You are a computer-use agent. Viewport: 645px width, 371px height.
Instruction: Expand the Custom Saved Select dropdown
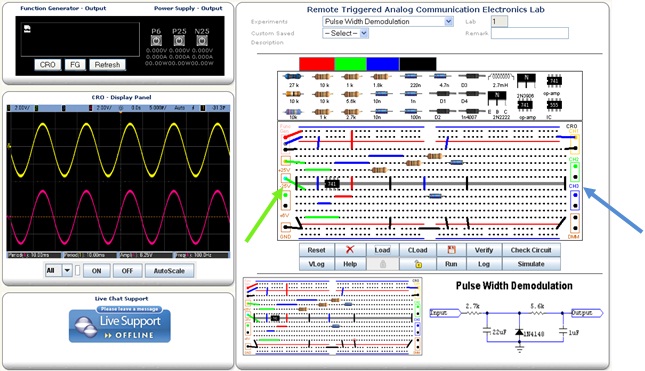point(345,33)
